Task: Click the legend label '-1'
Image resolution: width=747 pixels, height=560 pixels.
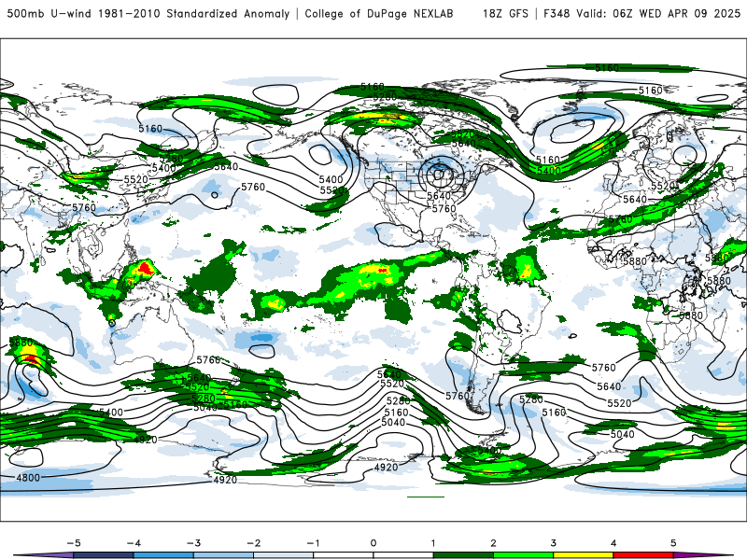Action: pos(313,543)
